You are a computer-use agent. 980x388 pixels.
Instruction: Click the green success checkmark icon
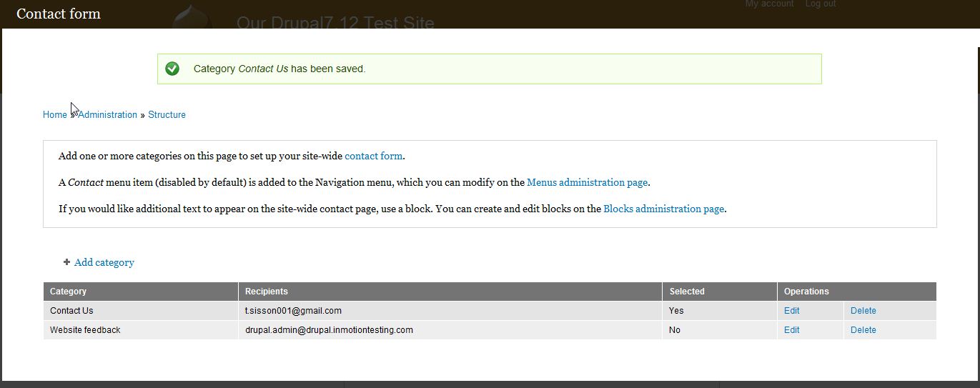(172, 69)
